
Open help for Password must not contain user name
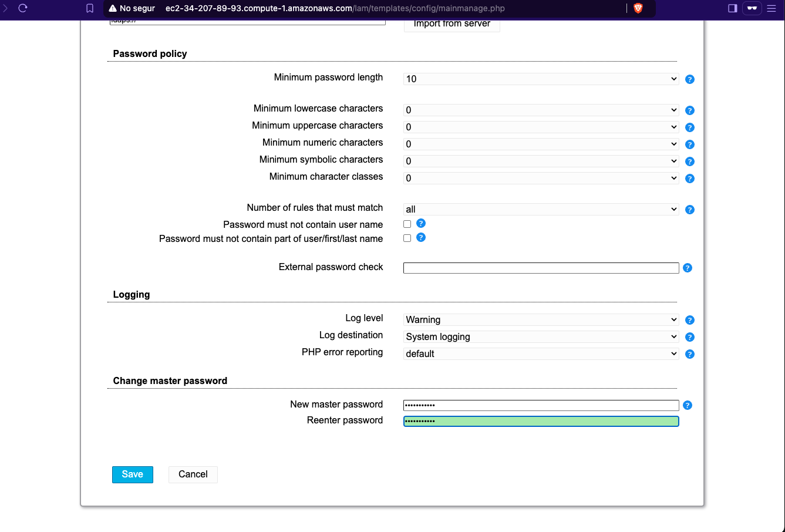click(x=421, y=223)
